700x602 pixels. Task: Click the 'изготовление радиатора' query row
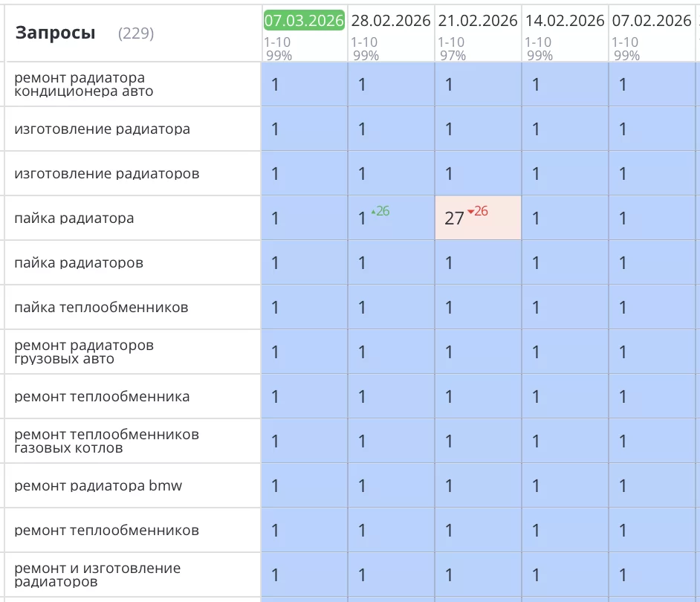[x=102, y=129]
